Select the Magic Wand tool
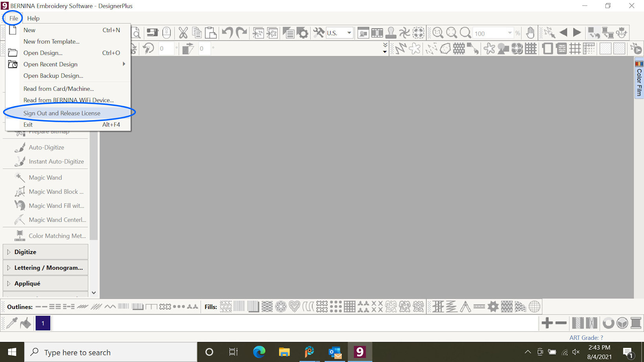Viewport: 644px width, 362px height. click(x=45, y=177)
